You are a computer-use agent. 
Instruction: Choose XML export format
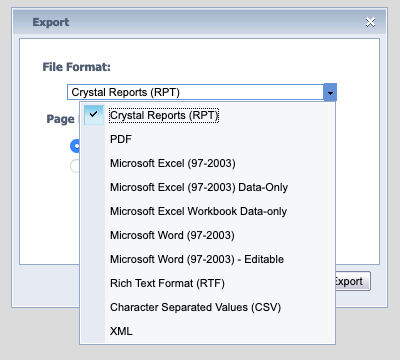[207, 331]
